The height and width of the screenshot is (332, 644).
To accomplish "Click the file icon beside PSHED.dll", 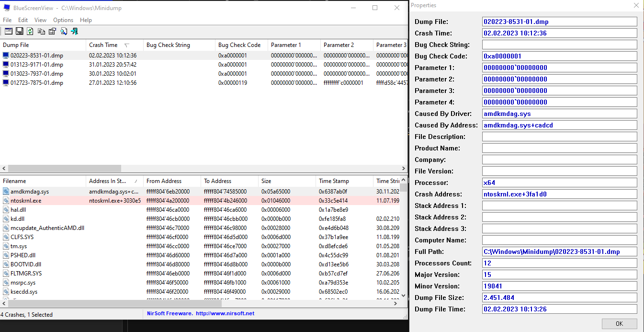I will click(6, 255).
